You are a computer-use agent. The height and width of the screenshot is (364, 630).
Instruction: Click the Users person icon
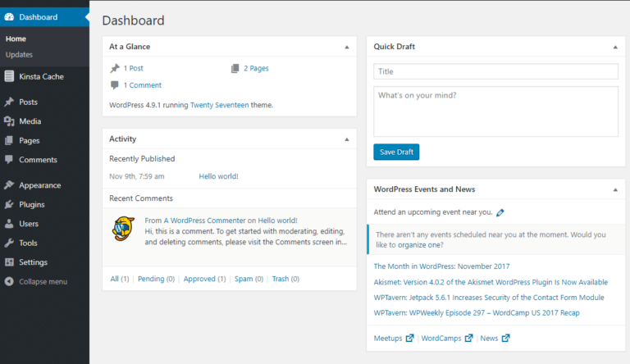(9, 224)
